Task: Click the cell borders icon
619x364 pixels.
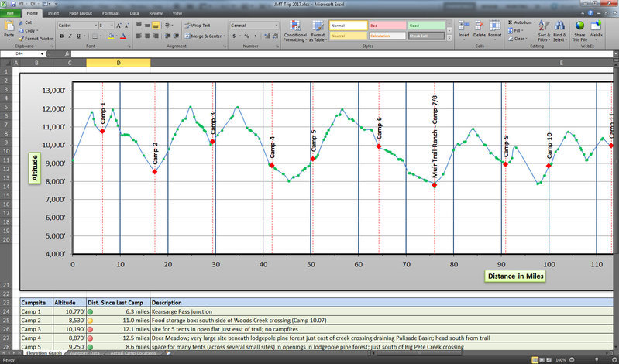Action: 95,36
